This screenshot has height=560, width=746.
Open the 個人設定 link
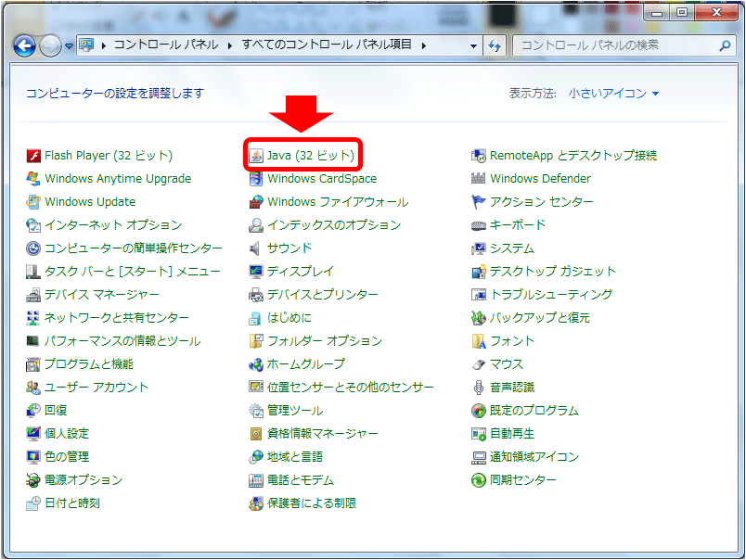[x=67, y=434]
